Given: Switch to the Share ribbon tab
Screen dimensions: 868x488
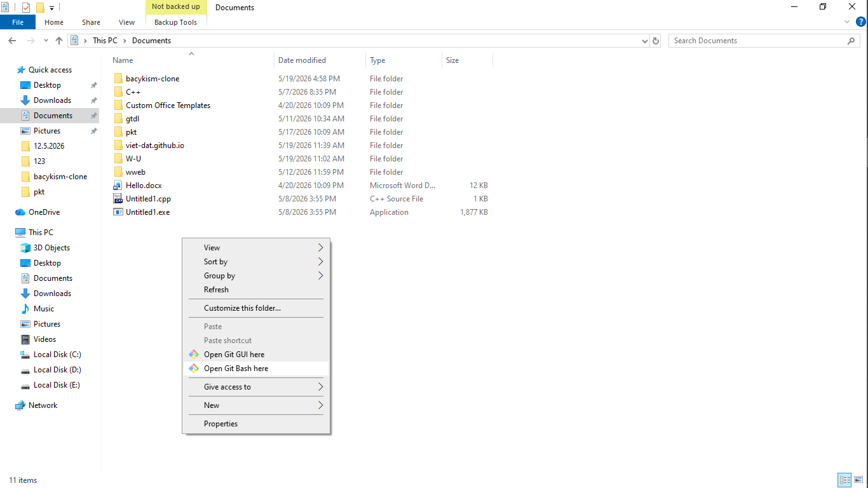Looking at the screenshot, I should pos(91,22).
